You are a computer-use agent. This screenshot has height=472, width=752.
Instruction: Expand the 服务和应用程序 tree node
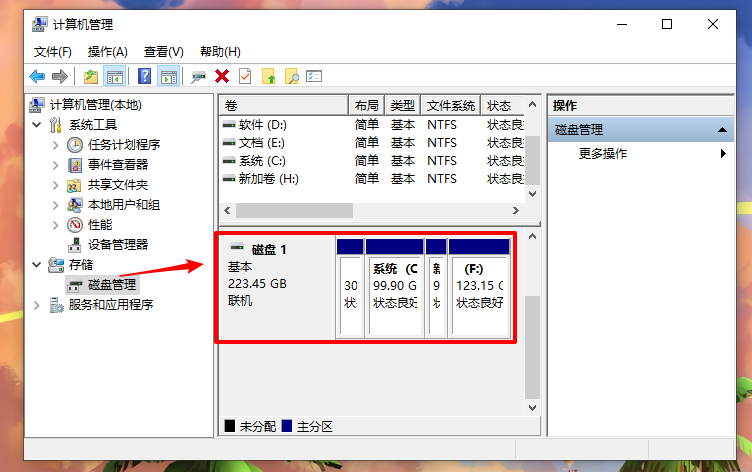pyautogui.click(x=38, y=305)
